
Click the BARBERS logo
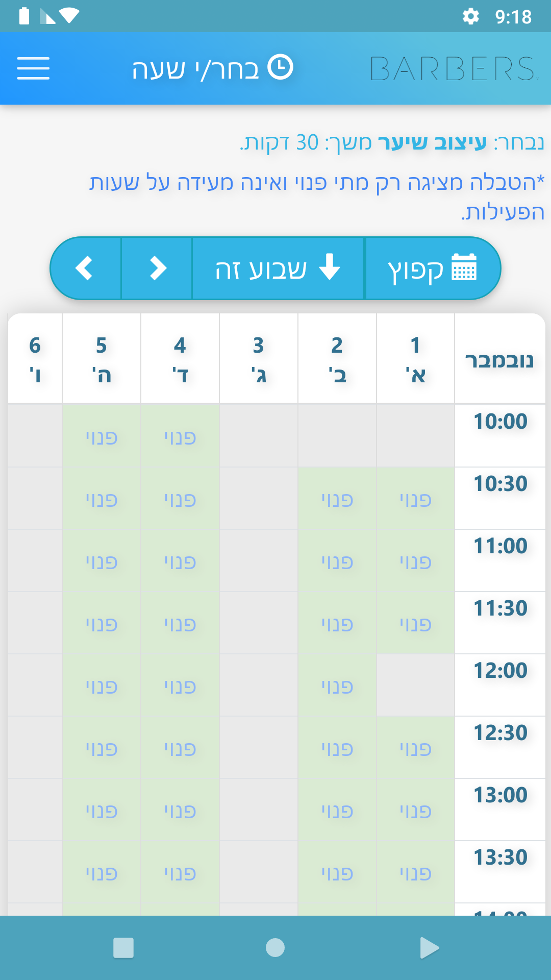453,69
